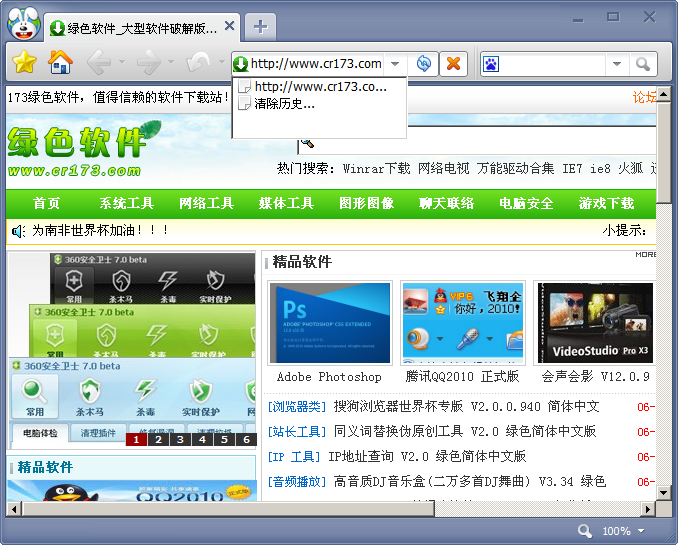Open the 100% zoom level dropdown
The width and height of the screenshot is (678, 545).
pyautogui.click(x=641, y=531)
